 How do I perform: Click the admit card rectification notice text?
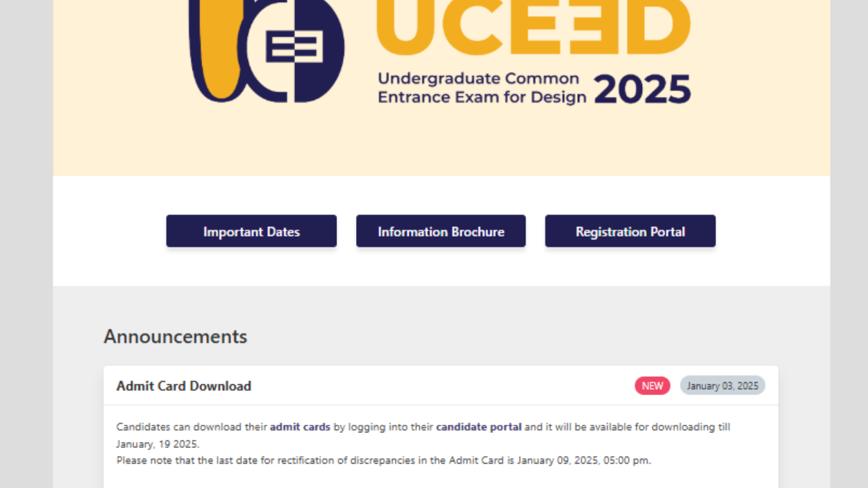click(x=382, y=460)
